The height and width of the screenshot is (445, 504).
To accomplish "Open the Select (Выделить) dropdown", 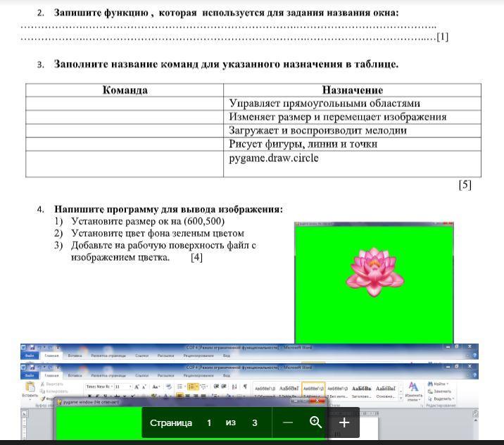I will click(x=441, y=399).
